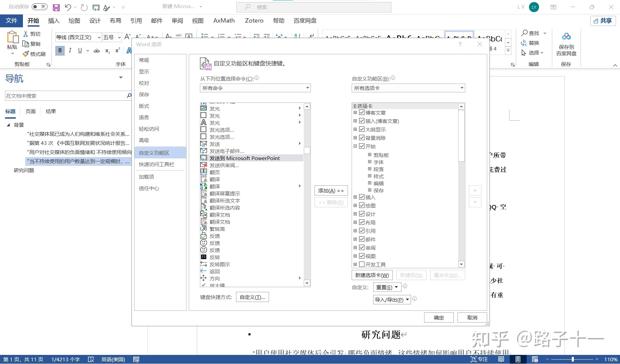The height and width of the screenshot is (364, 620).
Task: Click the Redo icon in title bar
Action: 84,7
